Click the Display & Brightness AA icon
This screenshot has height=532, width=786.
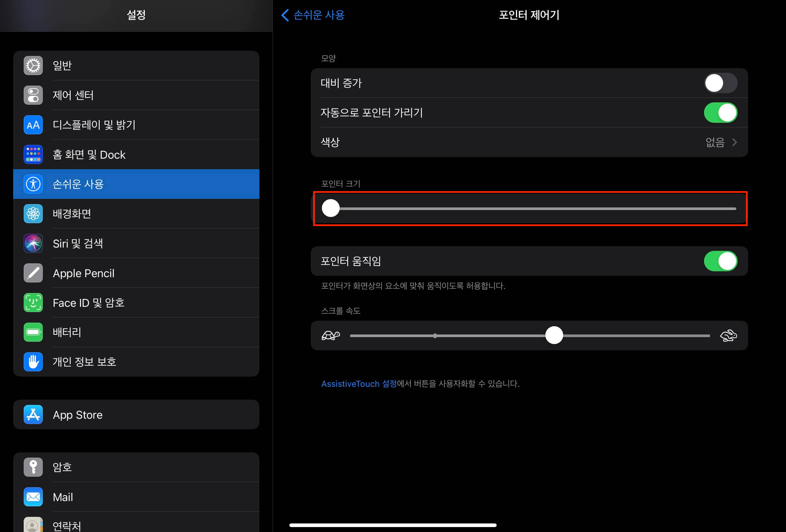click(33, 125)
